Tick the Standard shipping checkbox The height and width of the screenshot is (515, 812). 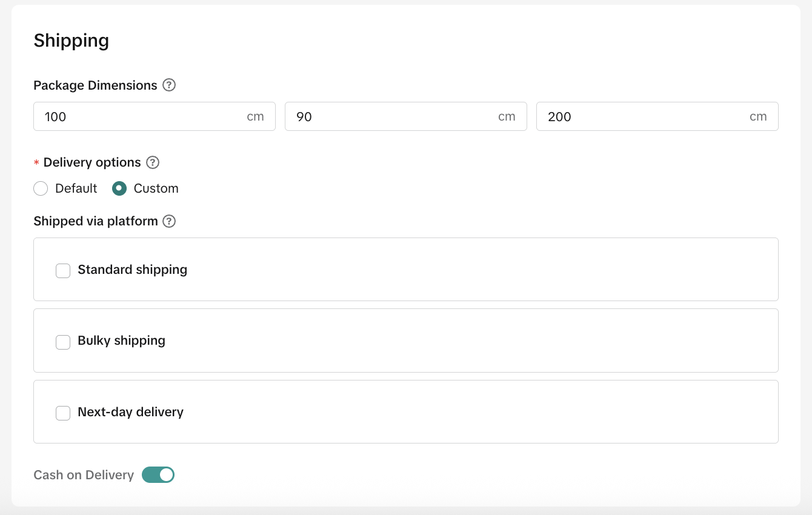[x=63, y=270]
